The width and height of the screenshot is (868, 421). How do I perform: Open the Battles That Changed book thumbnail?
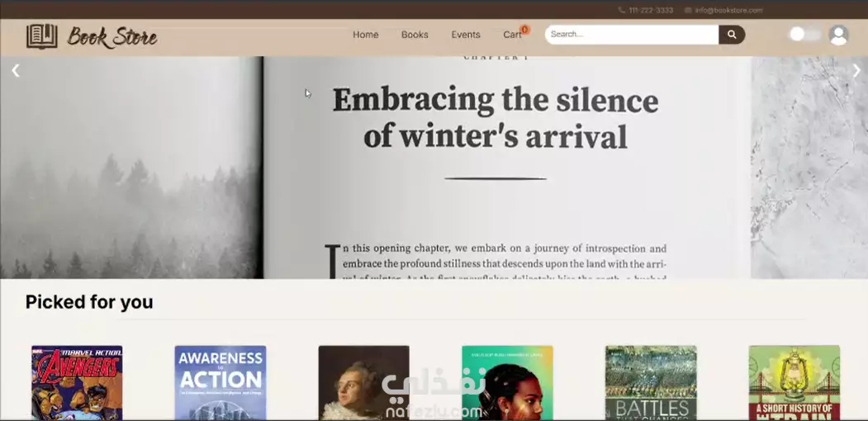(651, 383)
